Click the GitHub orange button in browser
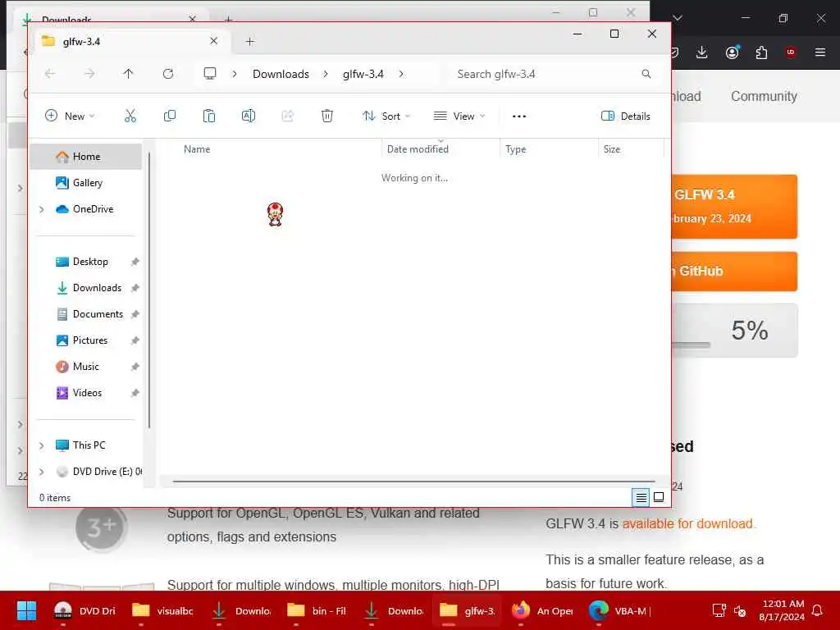This screenshot has height=630, width=840. tap(734, 271)
